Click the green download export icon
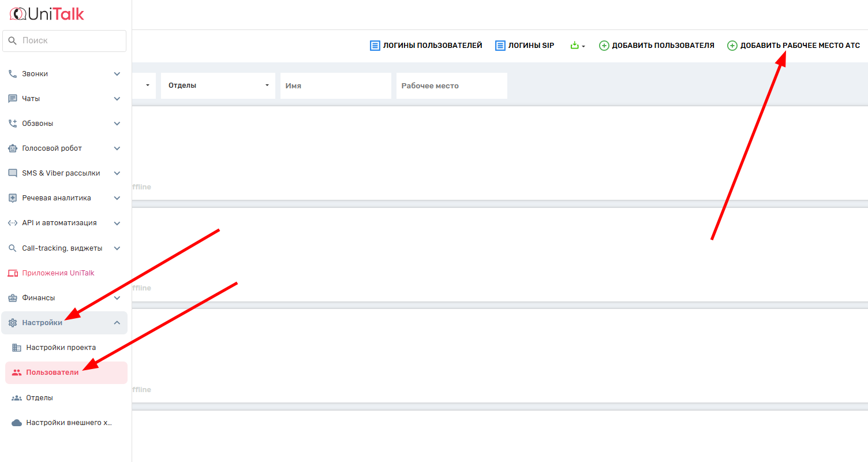Viewport: 868px width, 462px height. [574, 45]
